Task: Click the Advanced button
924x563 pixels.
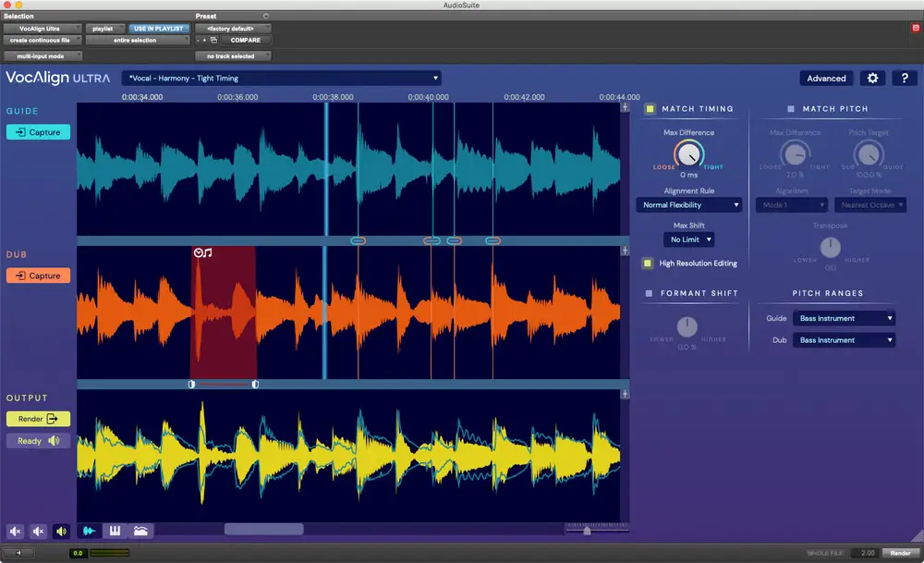Action: click(826, 79)
